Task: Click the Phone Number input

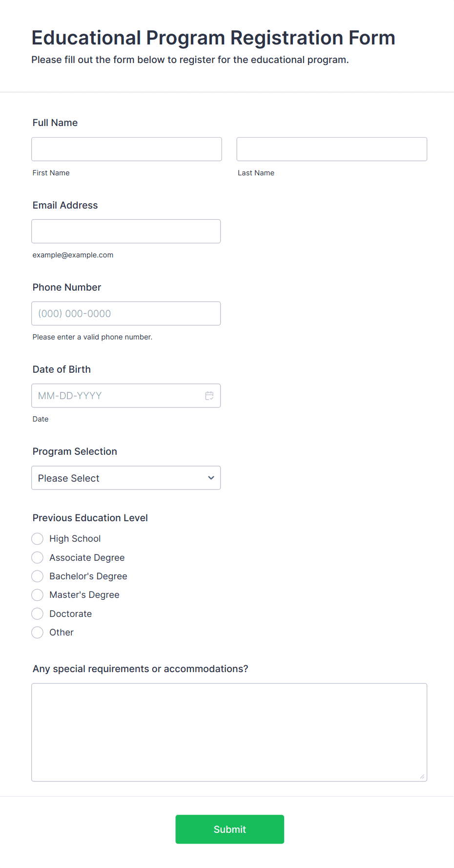Action: (126, 313)
